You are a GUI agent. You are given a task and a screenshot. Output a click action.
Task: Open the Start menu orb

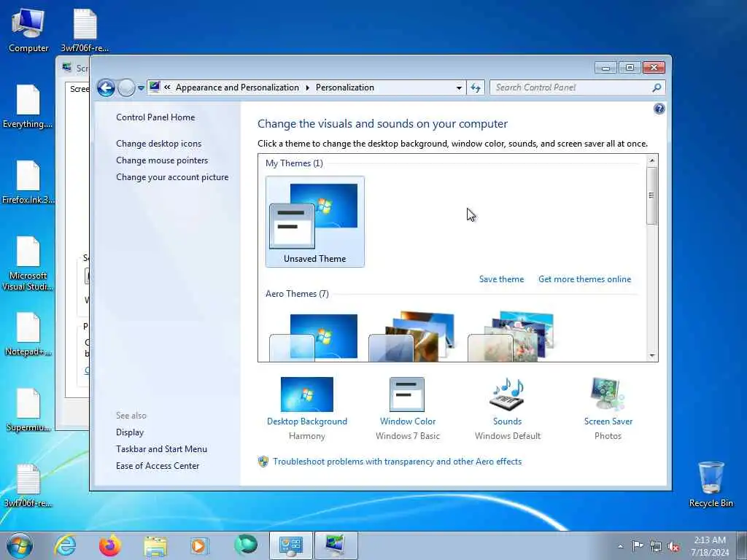20,545
